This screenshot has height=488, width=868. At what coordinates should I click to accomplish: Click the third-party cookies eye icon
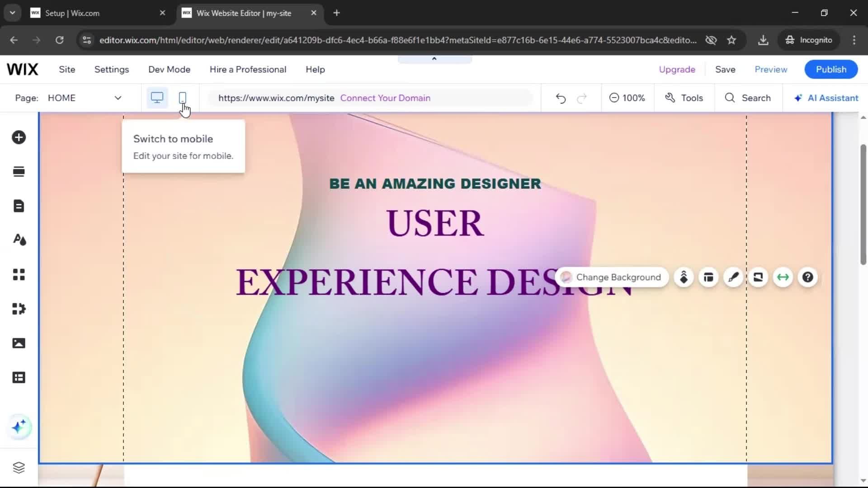(711, 40)
